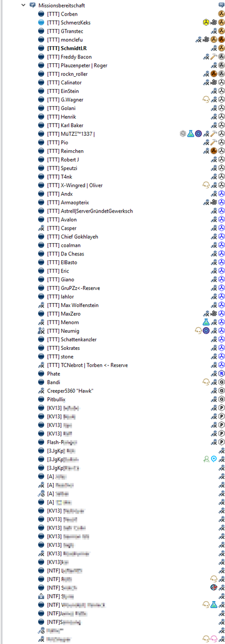Click the muted microphone icon beside Creeper5360

41,391
